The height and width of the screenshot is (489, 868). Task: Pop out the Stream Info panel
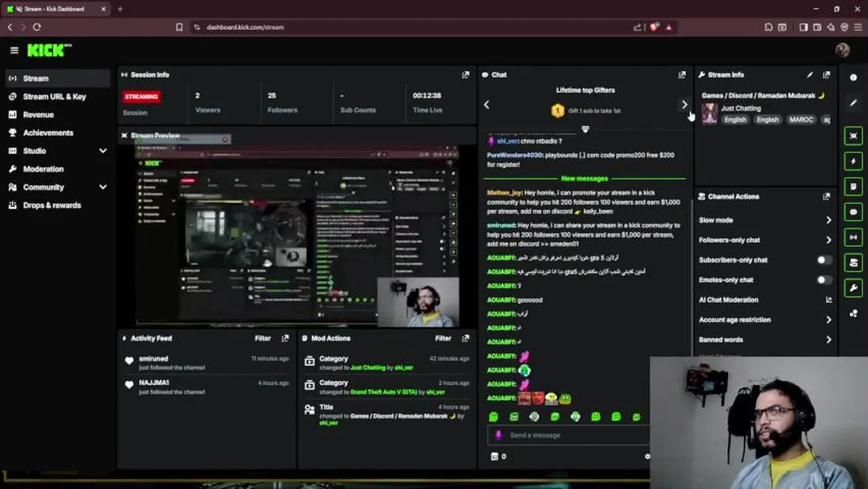[826, 75]
